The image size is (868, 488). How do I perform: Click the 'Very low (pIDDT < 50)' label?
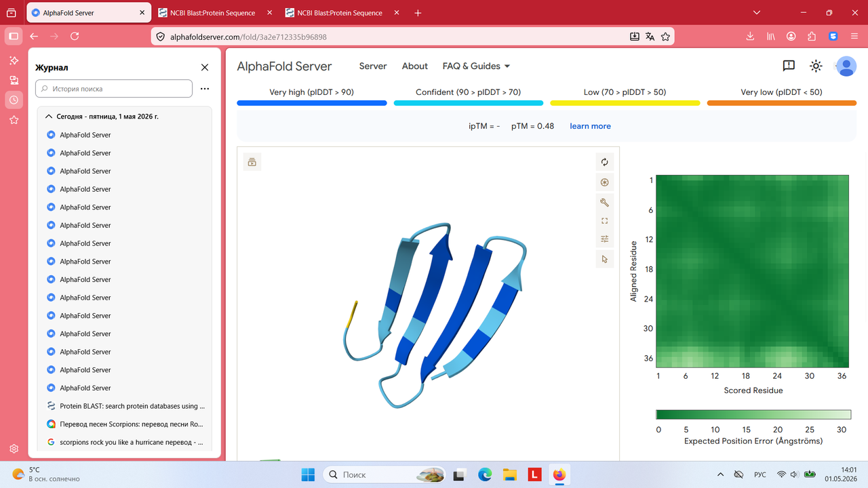[781, 92]
